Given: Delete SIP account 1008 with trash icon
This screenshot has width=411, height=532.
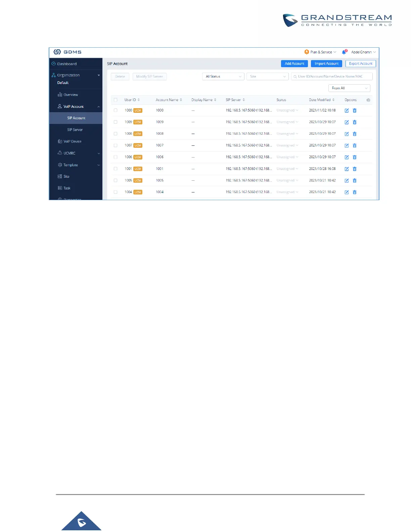Looking at the screenshot, I should [x=355, y=134].
